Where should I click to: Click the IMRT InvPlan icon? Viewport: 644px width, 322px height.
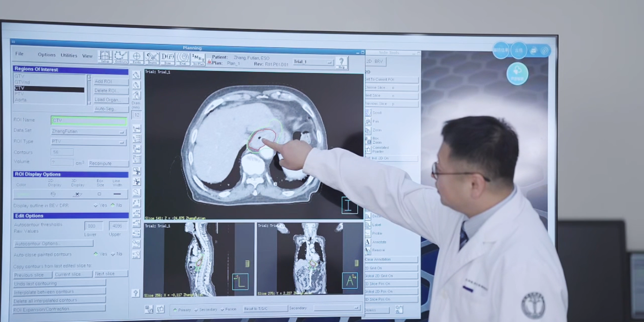198,59
